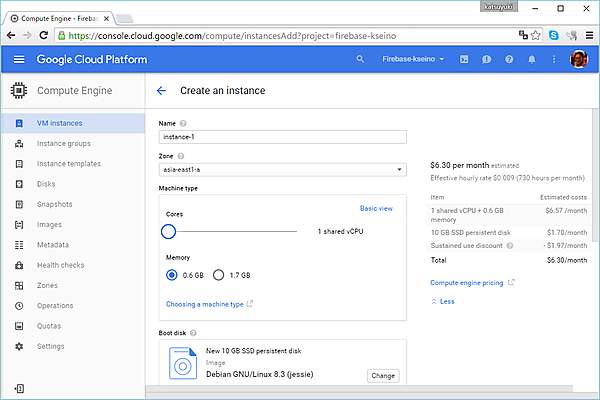Open the three-dot more options menu
This screenshot has width=600, height=400.
[x=553, y=60]
